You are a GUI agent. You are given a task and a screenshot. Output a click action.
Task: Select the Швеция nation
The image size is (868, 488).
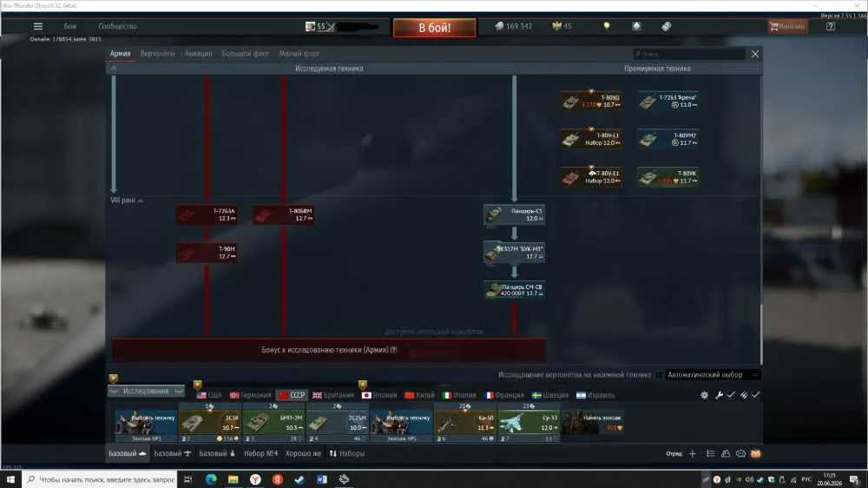pos(549,395)
